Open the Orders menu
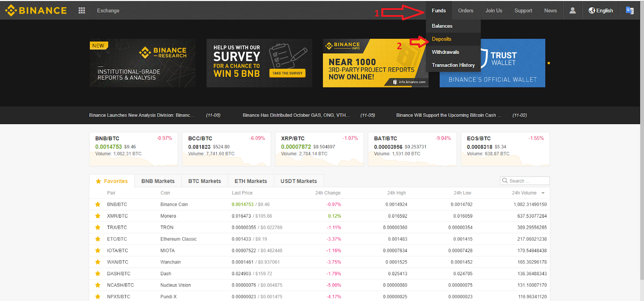The image size is (644, 301). (466, 10)
